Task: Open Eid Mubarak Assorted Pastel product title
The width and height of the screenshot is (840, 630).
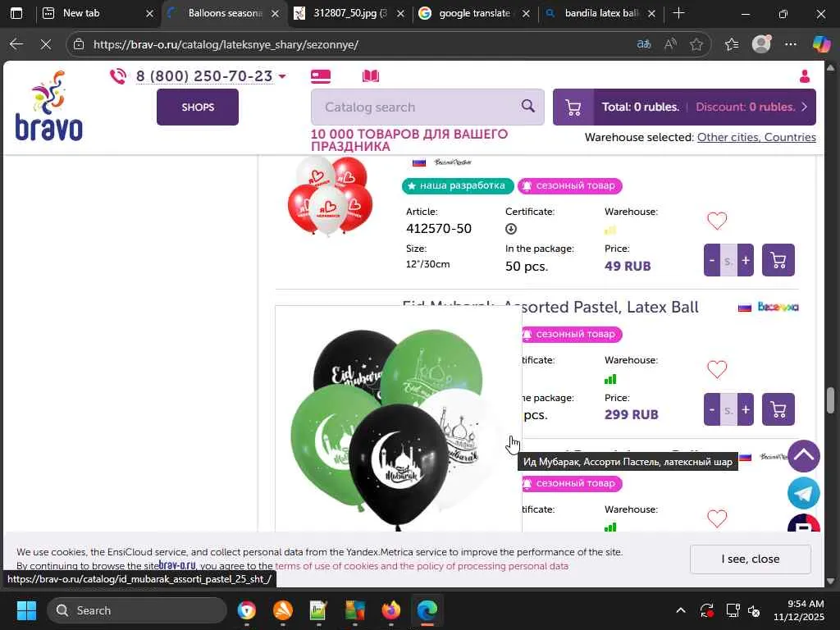Action: pos(550,307)
